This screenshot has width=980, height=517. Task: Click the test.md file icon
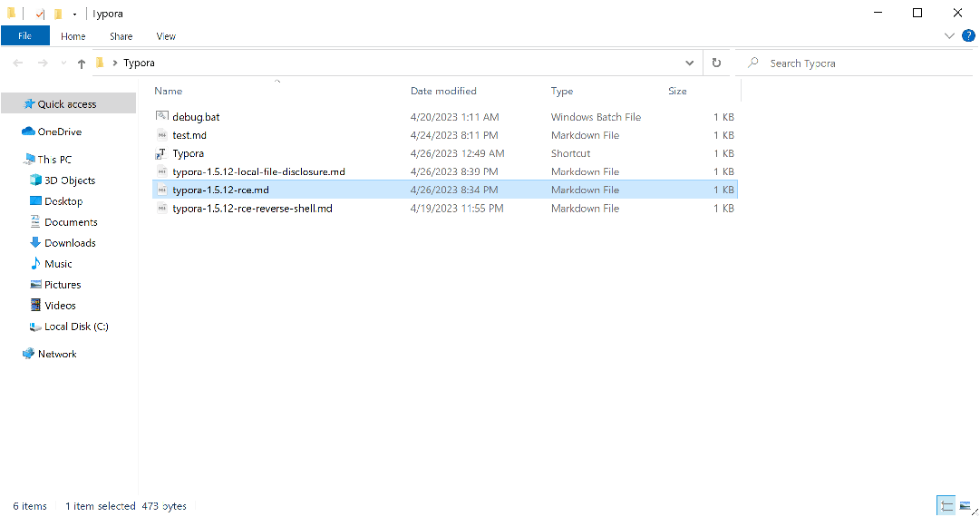162,135
